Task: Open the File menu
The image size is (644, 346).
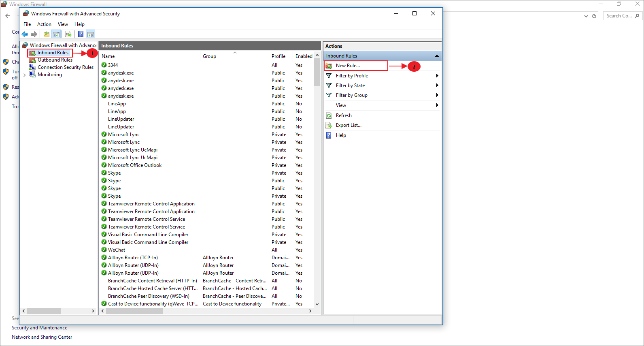Action: tap(27, 24)
